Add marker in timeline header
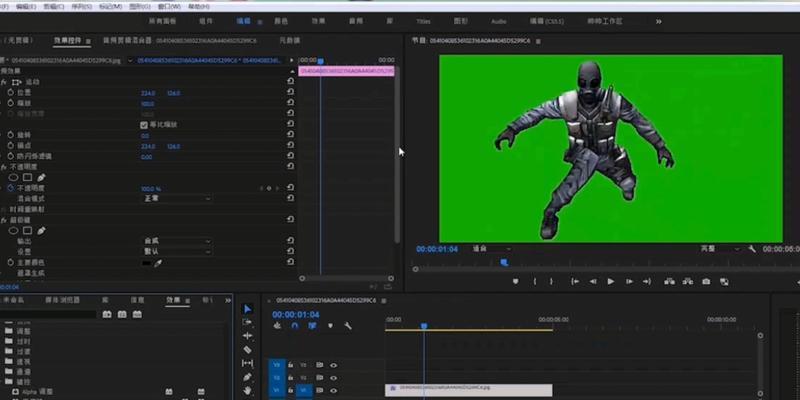Image resolution: width=800 pixels, height=400 pixels. pyautogui.click(x=330, y=326)
